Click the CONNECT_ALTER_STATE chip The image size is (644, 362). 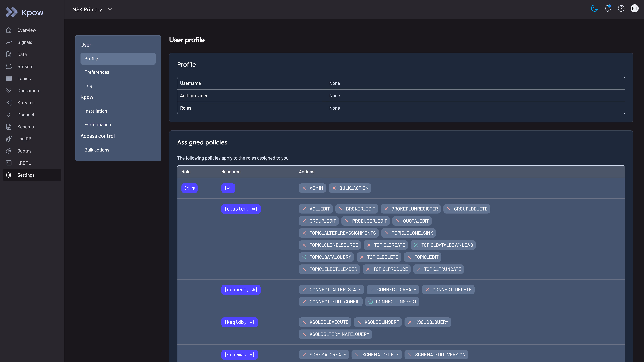pos(331,290)
